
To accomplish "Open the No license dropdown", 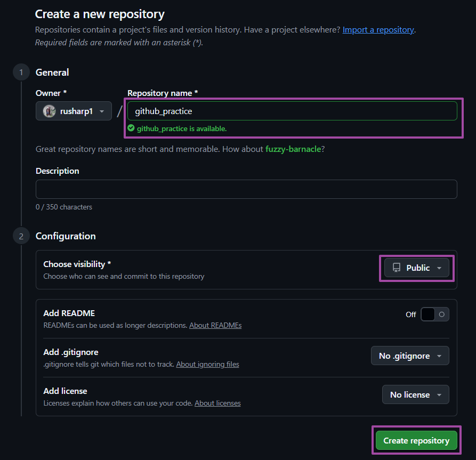I will 415,394.
